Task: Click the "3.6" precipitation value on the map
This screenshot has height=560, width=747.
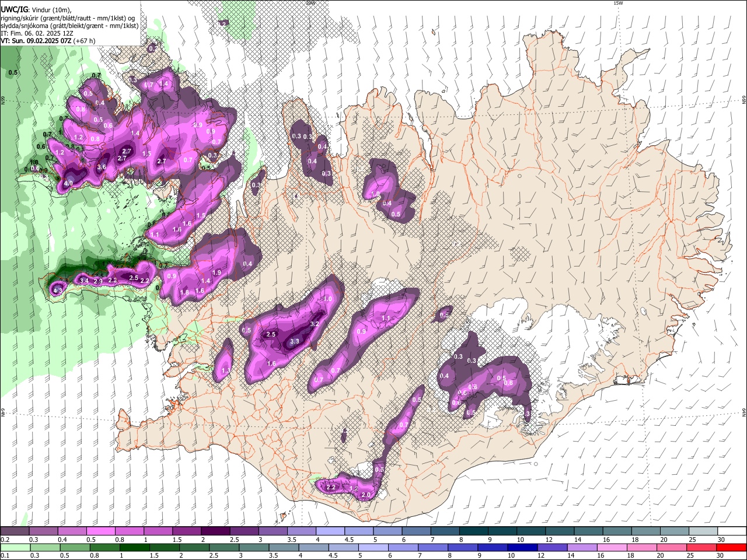Action: click(102, 167)
